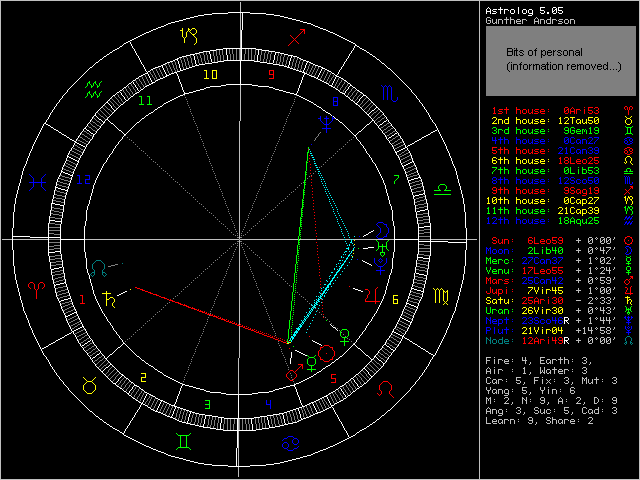Click the Libra symbol beside 7th house row
Screen dimensions: 640x480
coord(629,171)
